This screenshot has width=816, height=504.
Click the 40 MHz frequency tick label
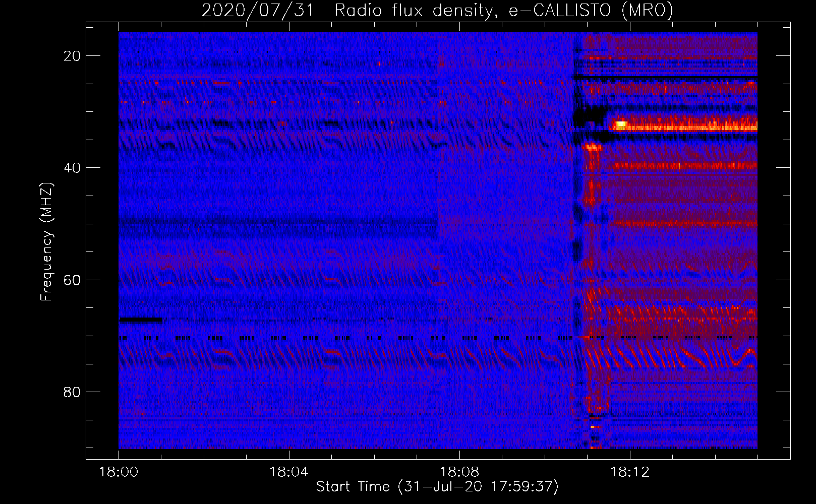coord(72,168)
